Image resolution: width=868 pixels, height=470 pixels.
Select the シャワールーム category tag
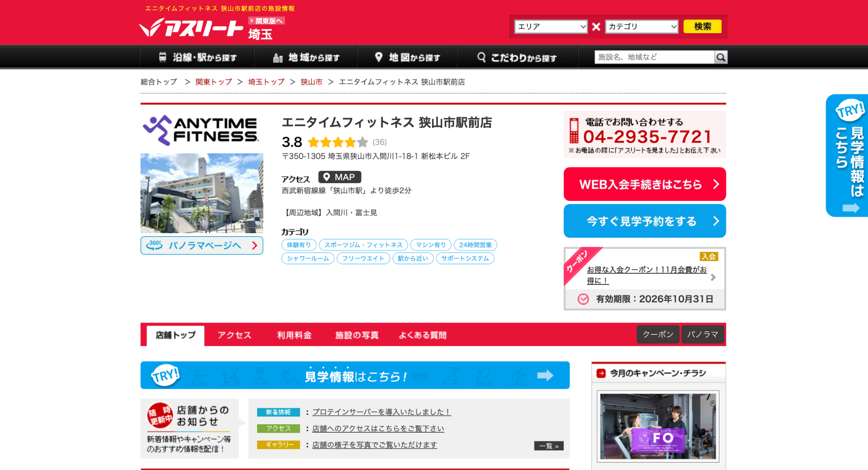point(308,258)
